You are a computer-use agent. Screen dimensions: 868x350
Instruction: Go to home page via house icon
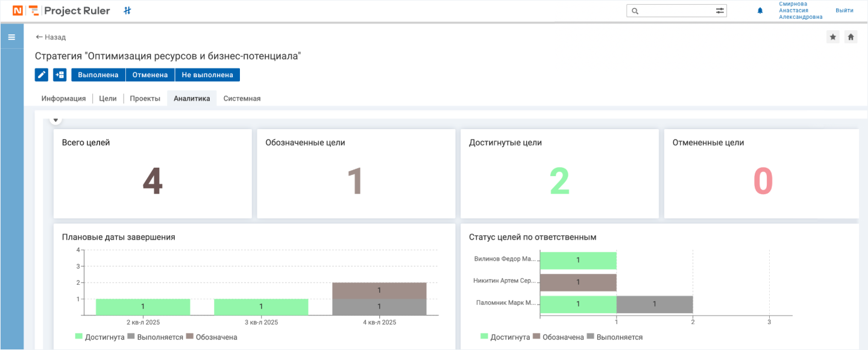click(x=851, y=37)
